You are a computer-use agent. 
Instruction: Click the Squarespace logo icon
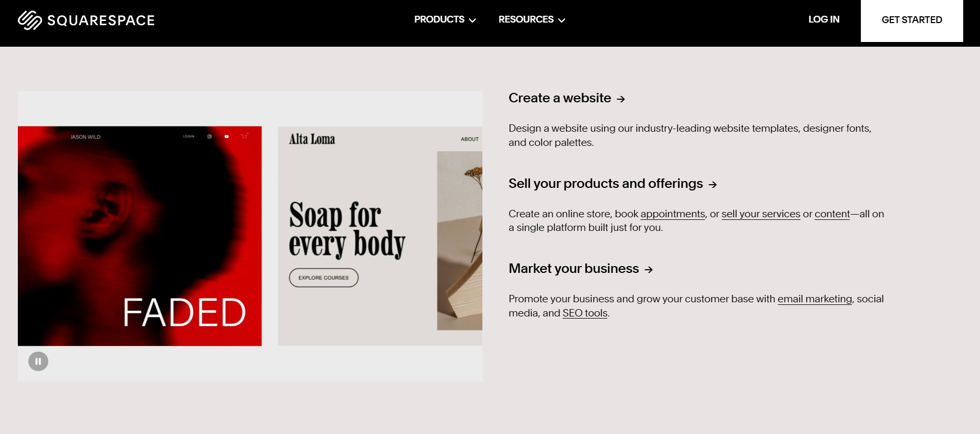tap(30, 20)
